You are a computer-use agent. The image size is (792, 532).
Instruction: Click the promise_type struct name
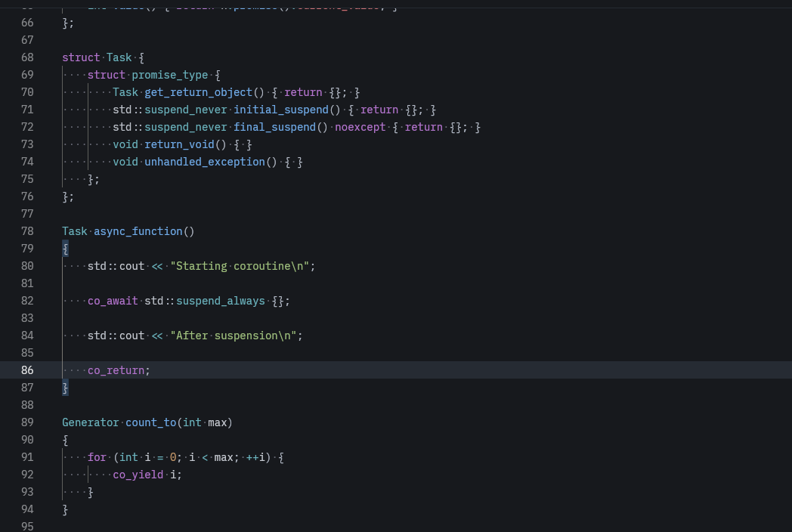coord(169,75)
